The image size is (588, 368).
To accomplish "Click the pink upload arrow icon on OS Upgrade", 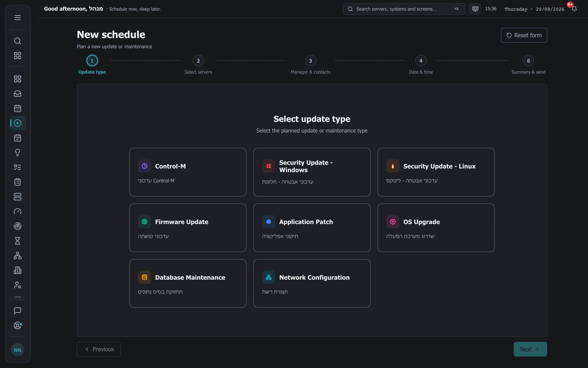I will (393, 222).
